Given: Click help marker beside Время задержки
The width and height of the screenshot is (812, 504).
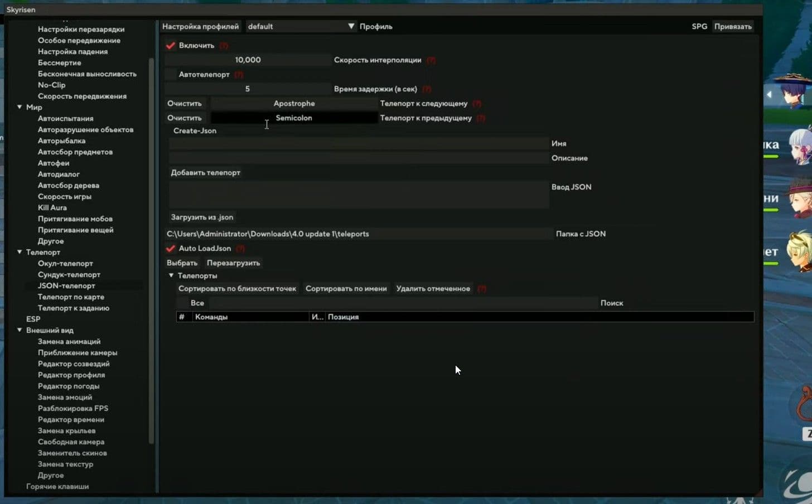Looking at the screenshot, I should point(427,89).
